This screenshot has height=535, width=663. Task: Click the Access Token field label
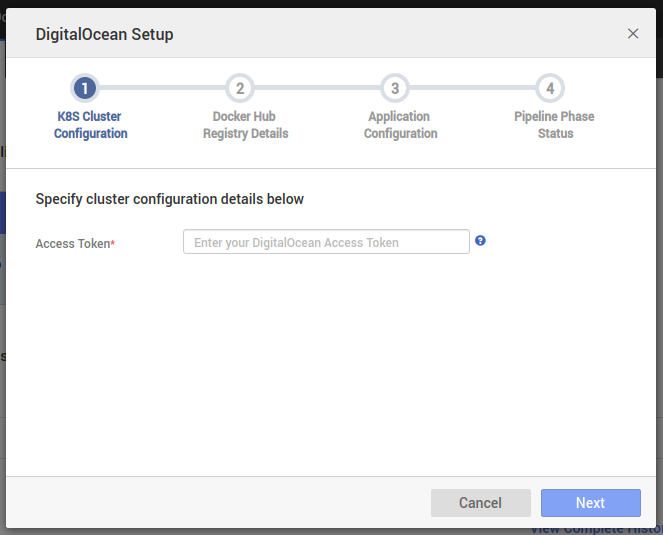[75, 243]
